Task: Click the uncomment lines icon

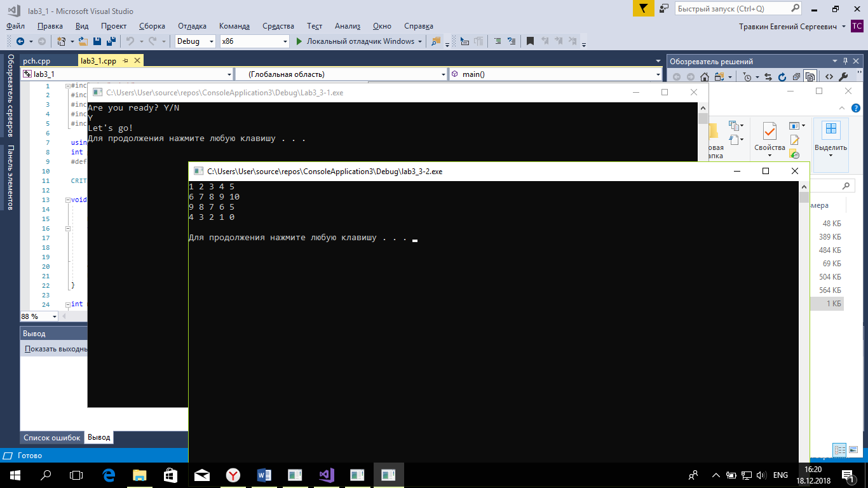Action: [512, 41]
